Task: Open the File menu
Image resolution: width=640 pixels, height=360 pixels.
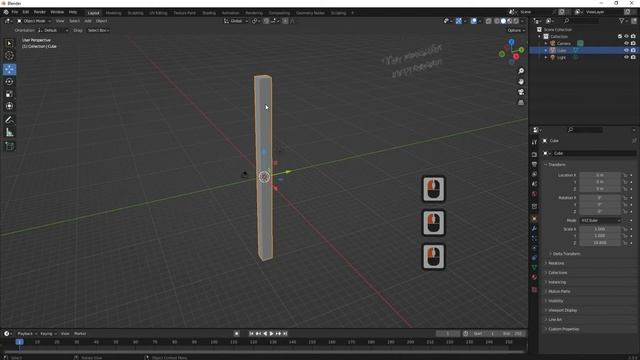Action: pos(15,12)
